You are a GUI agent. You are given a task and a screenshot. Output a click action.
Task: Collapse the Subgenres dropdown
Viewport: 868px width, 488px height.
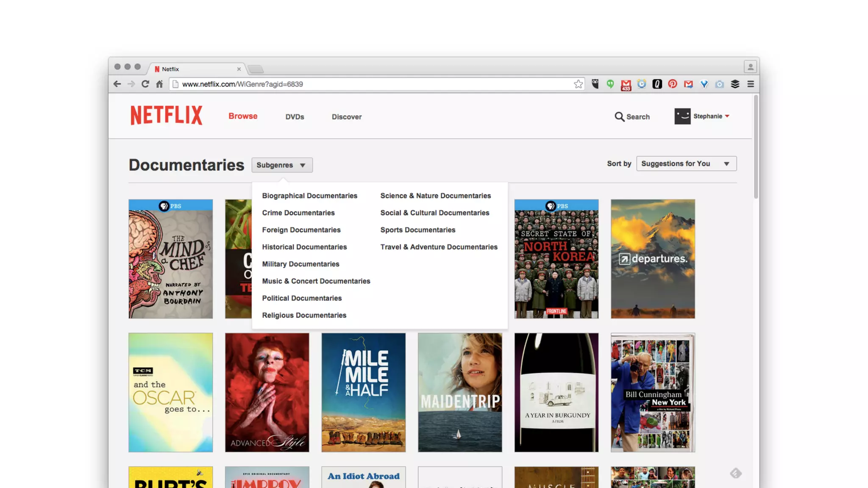(x=282, y=165)
